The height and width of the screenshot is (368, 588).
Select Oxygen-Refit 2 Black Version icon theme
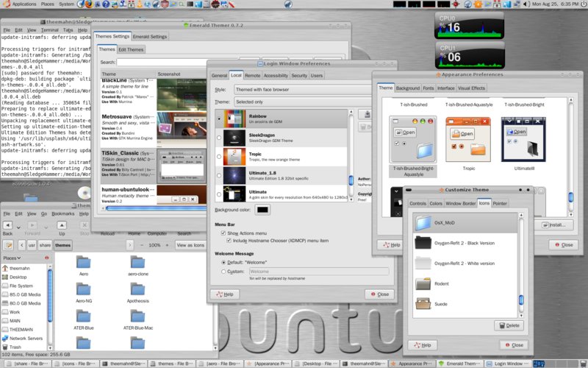click(465, 243)
